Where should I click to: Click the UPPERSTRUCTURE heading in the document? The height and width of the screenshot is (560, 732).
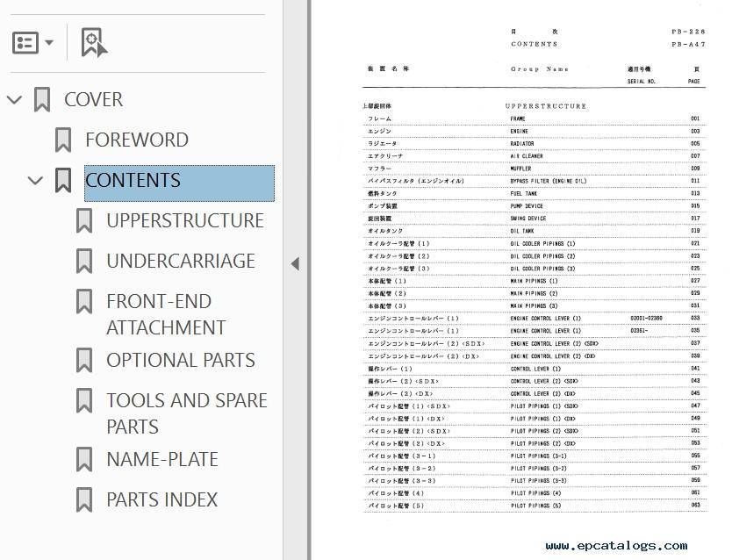pyautogui.click(x=545, y=106)
